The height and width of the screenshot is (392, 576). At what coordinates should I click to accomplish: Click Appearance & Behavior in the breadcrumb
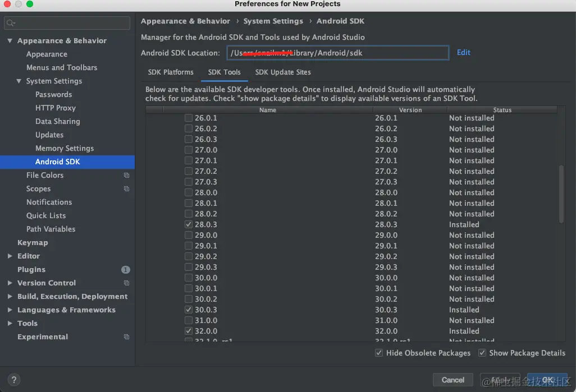[185, 21]
